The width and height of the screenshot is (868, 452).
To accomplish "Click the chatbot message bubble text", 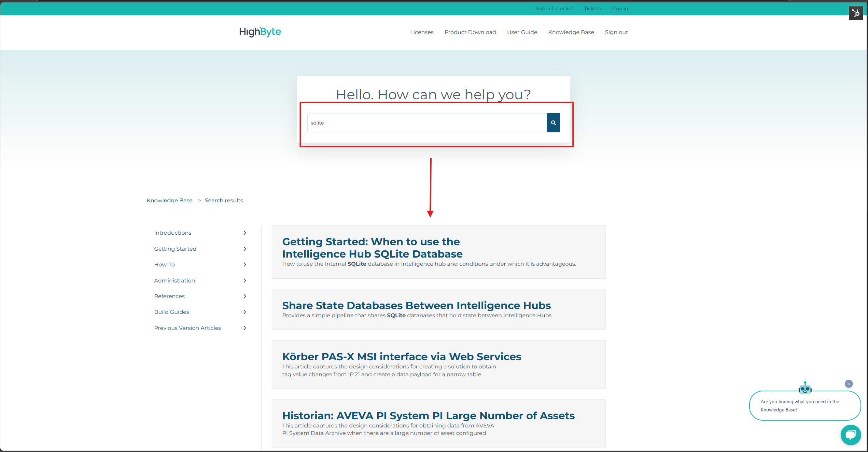I will [x=800, y=406].
